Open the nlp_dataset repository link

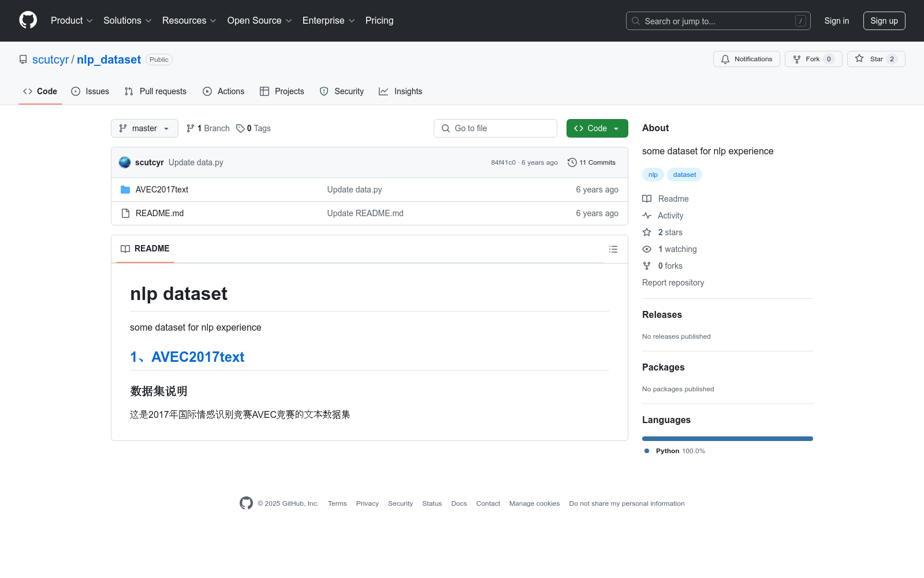click(109, 60)
